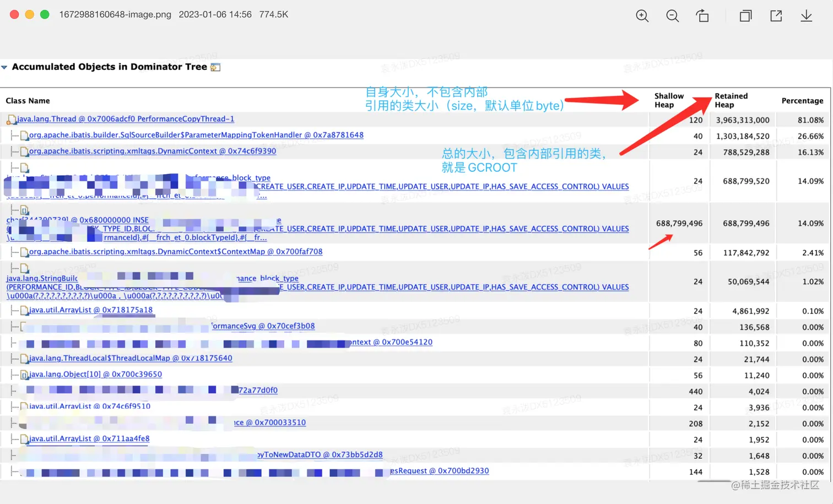Open the link ending in 0x73bb5d2d8
Image resolution: width=833 pixels, height=504 pixels.
(320, 454)
